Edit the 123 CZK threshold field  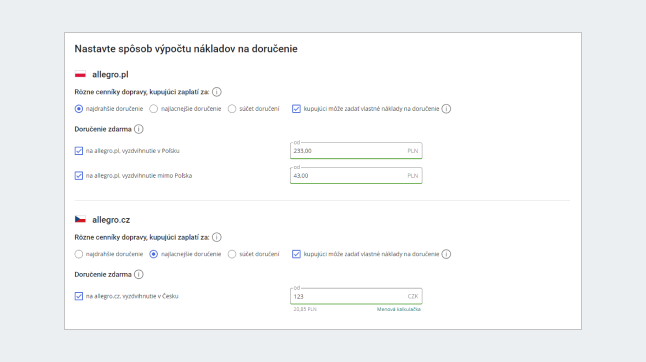356,296
